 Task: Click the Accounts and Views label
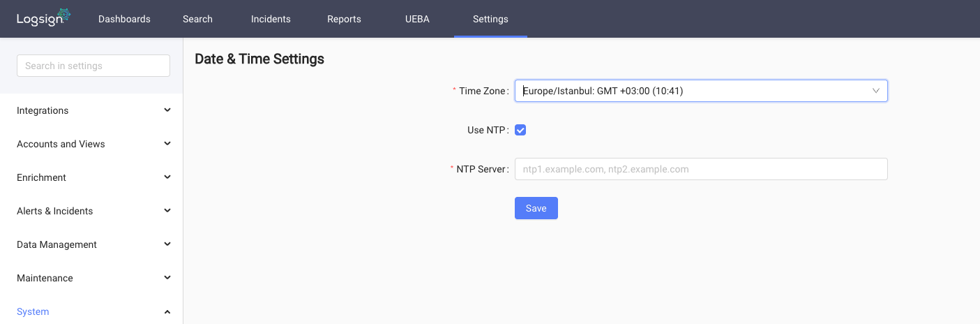(x=61, y=144)
